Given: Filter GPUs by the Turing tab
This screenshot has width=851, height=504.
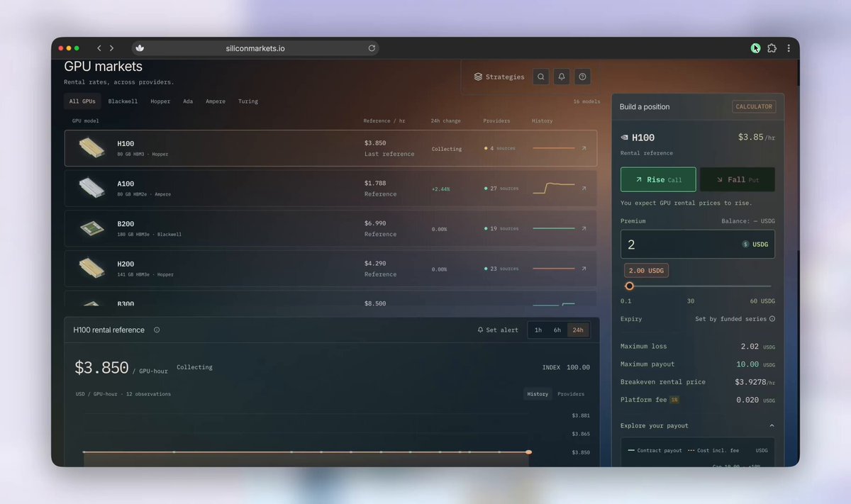Looking at the screenshot, I should click(248, 101).
